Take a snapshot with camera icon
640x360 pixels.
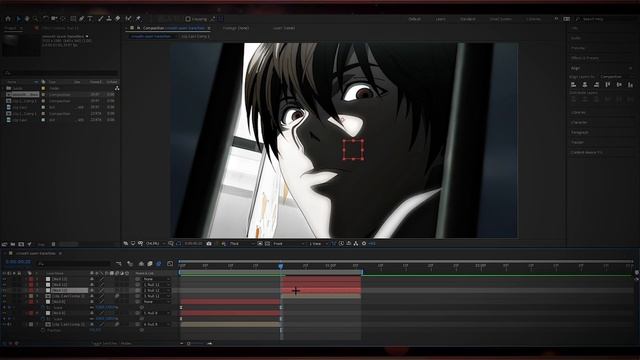[209, 244]
